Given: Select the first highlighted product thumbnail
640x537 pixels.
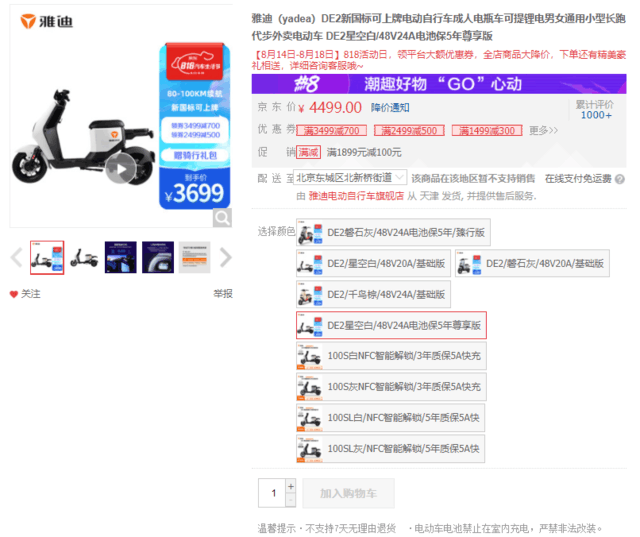Looking at the screenshot, I should point(47,257).
